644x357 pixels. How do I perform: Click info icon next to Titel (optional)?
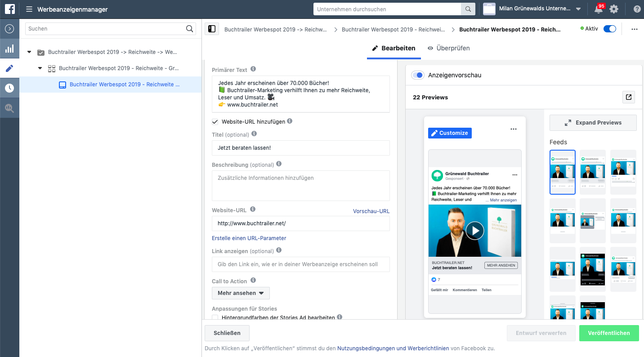[255, 134]
